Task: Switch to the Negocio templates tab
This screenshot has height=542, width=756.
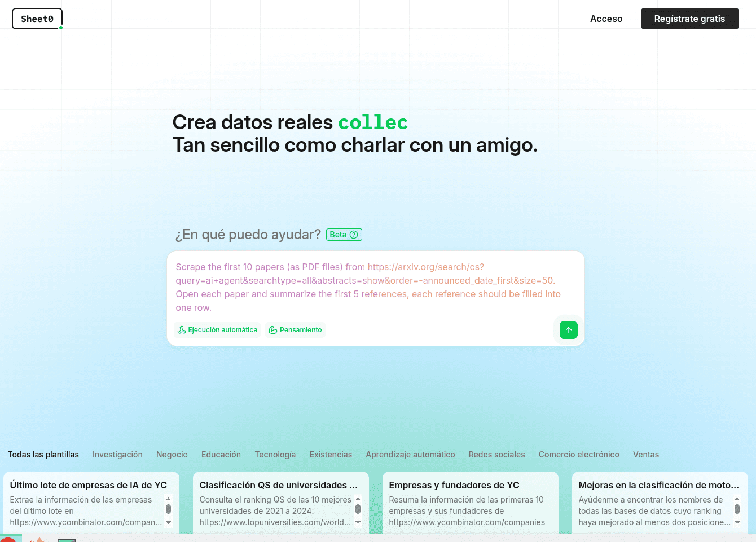Action: coord(172,455)
